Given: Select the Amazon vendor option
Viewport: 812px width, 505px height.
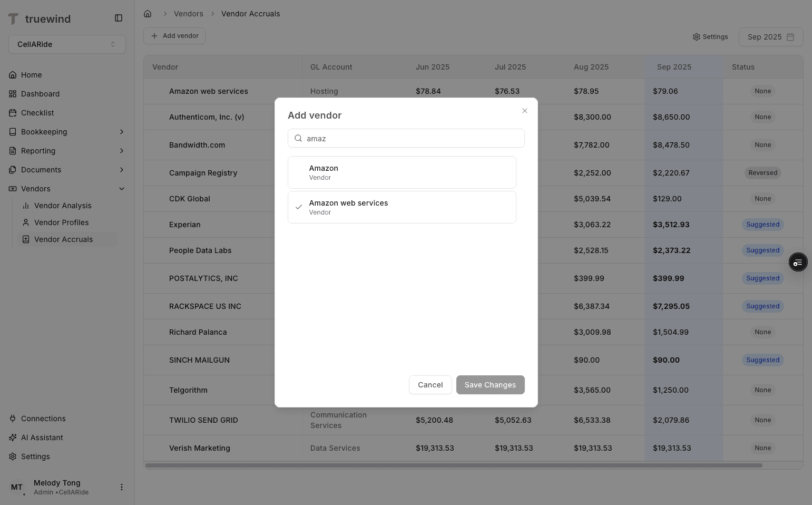Looking at the screenshot, I should pos(402,172).
